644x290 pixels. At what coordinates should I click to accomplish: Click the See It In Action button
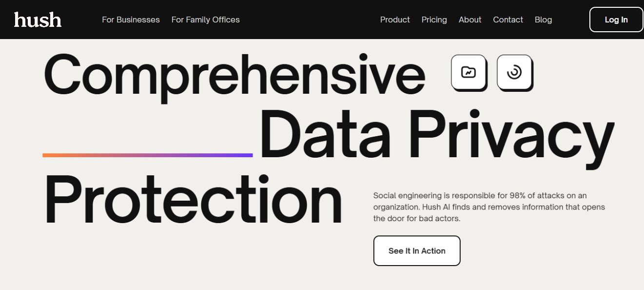pyautogui.click(x=417, y=251)
